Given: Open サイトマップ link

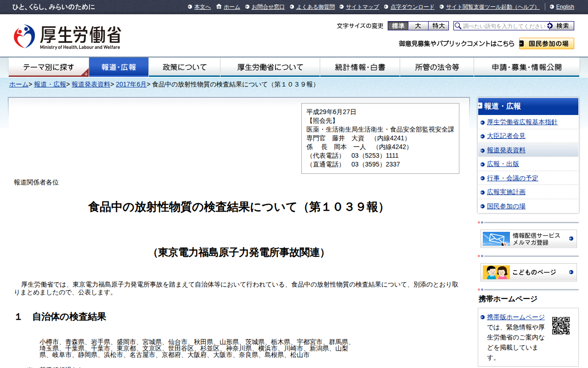Looking at the screenshot, I should (362, 7).
